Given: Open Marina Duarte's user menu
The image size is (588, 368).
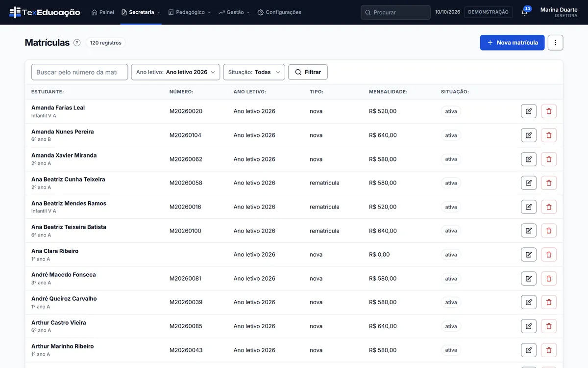Looking at the screenshot, I should (x=559, y=12).
